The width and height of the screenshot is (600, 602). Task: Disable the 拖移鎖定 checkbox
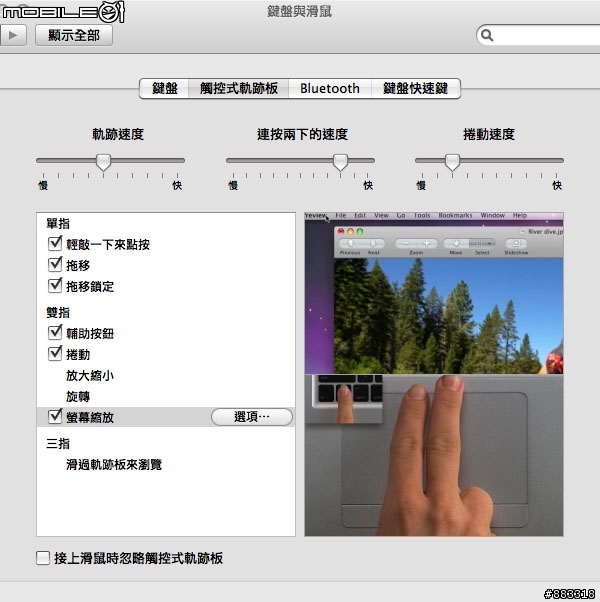tap(55, 286)
